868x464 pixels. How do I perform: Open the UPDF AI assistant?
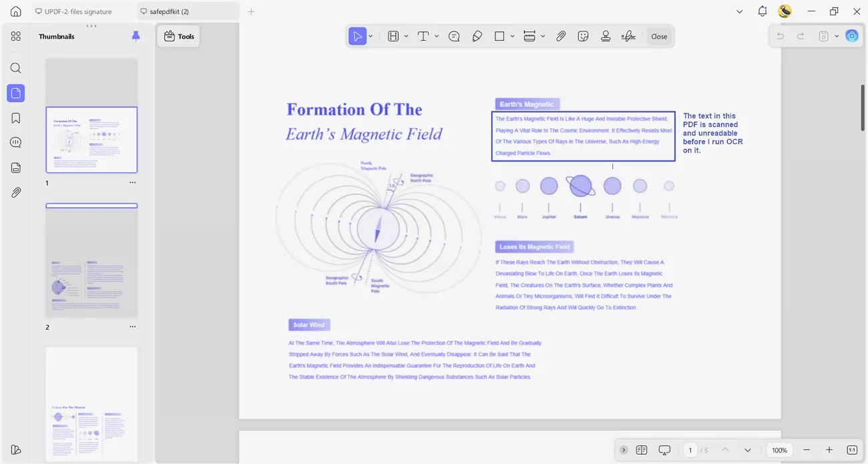click(852, 36)
